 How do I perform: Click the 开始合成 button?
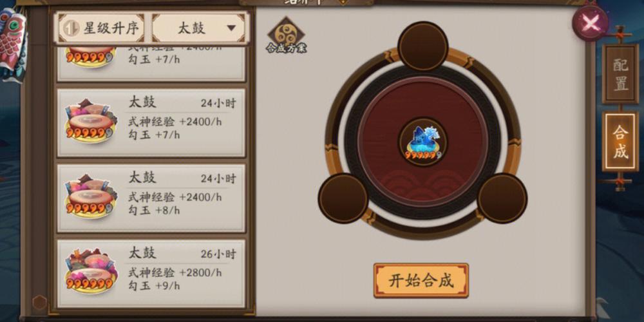(421, 281)
